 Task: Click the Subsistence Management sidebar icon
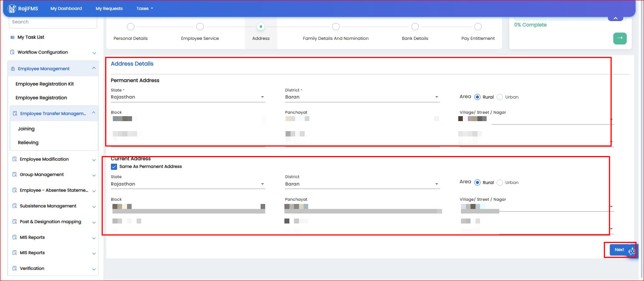(x=15, y=206)
